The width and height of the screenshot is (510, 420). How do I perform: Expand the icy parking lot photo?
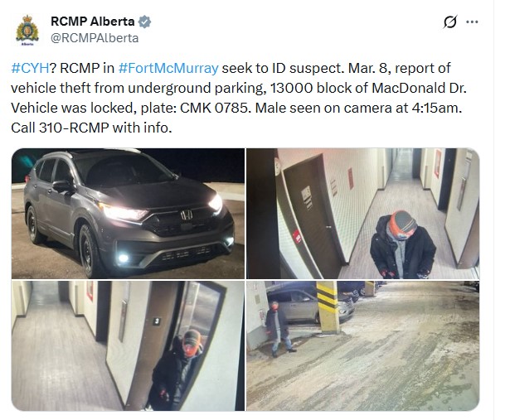click(362, 346)
